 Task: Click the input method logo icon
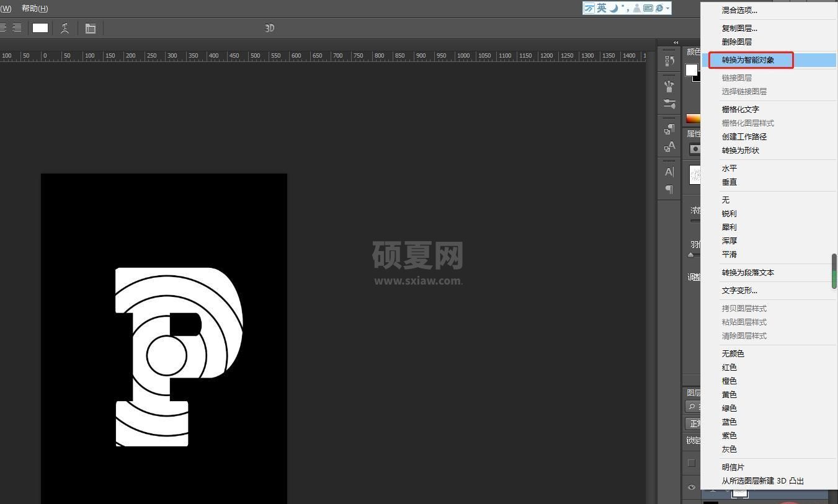pos(589,8)
